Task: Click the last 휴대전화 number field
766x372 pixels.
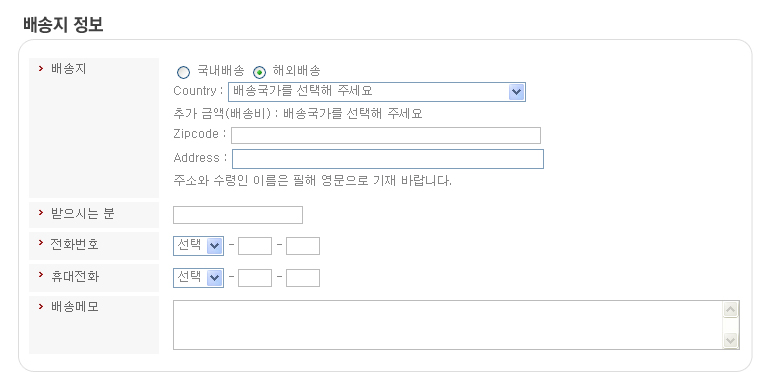Action: tap(303, 278)
